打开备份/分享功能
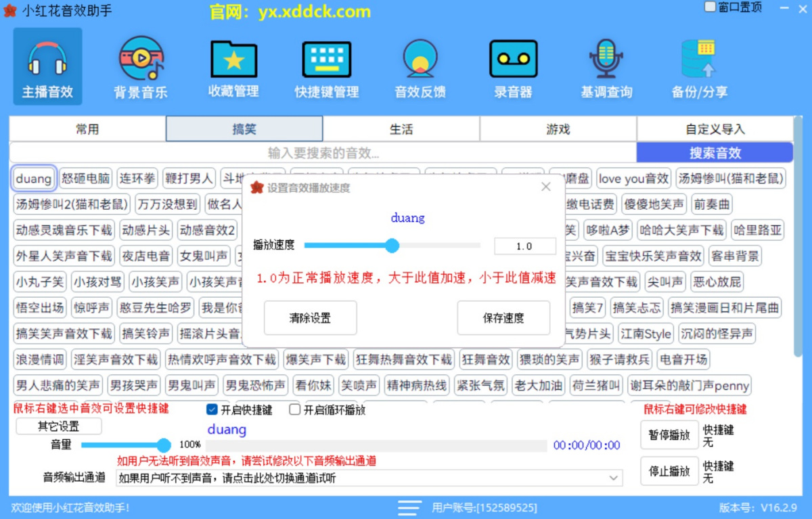 coord(700,66)
